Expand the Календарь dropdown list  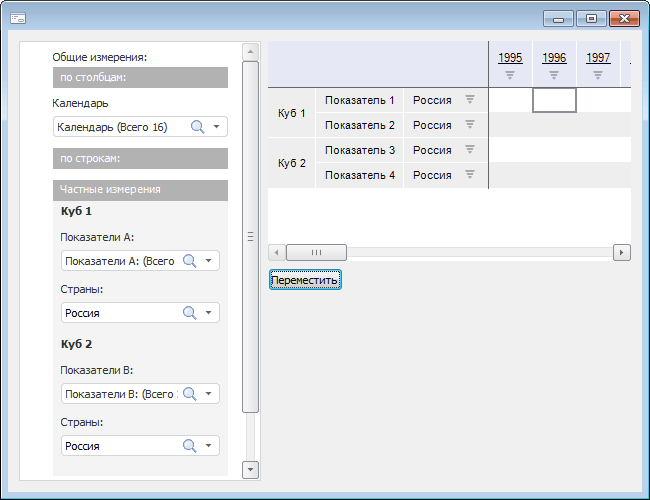[x=216, y=127]
